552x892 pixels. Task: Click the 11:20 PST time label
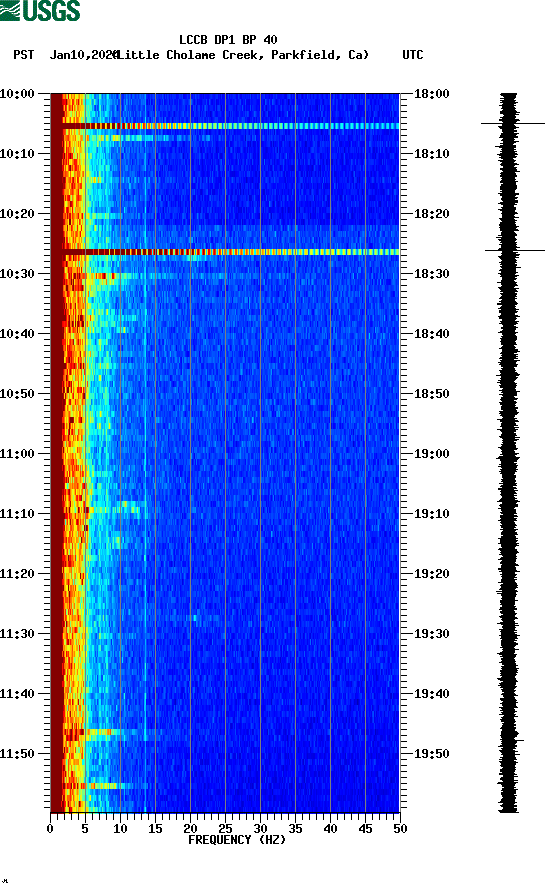[17, 574]
